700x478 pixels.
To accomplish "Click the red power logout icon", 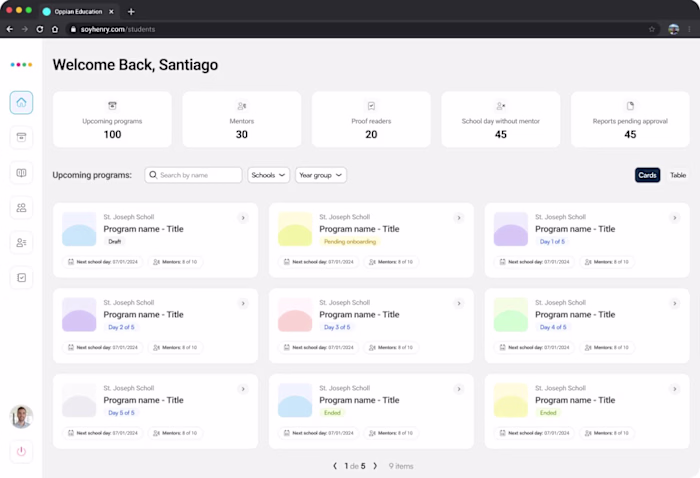I will click(x=21, y=451).
